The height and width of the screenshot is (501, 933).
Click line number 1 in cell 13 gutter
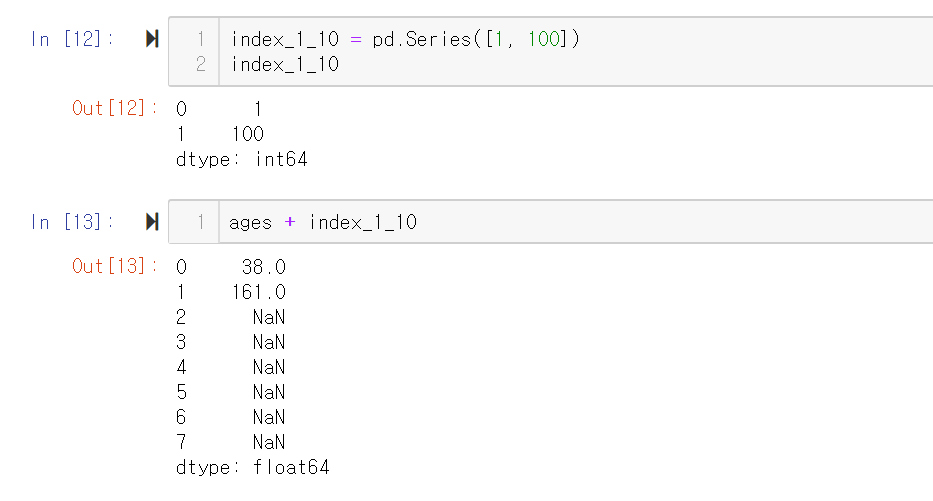click(201, 223)
